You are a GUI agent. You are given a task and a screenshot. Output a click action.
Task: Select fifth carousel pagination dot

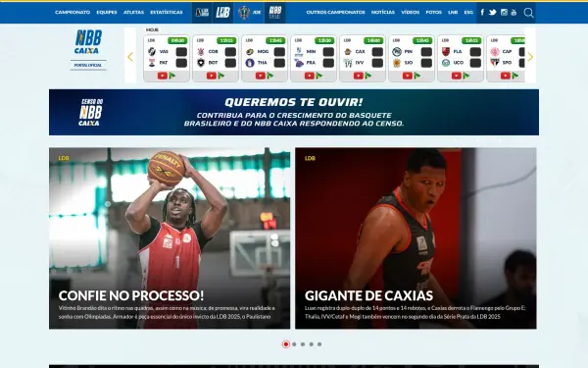click(x=319, y=344)
